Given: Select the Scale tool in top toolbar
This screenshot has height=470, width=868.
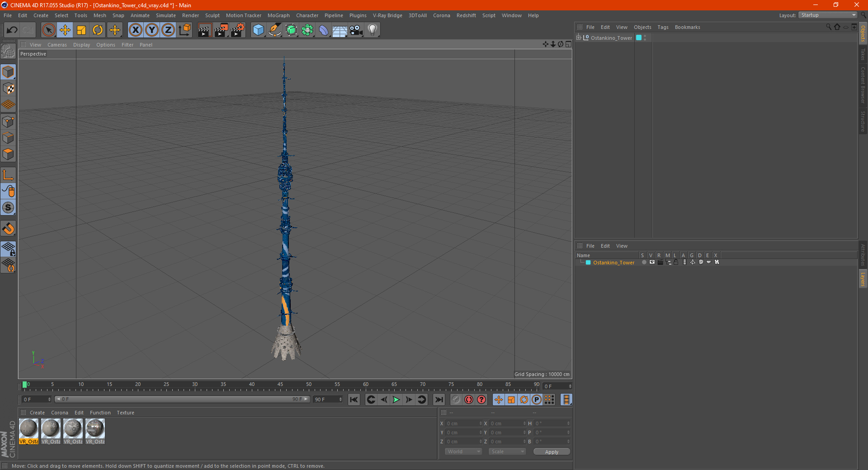Looking at the screenshot, I should (81, 30).
